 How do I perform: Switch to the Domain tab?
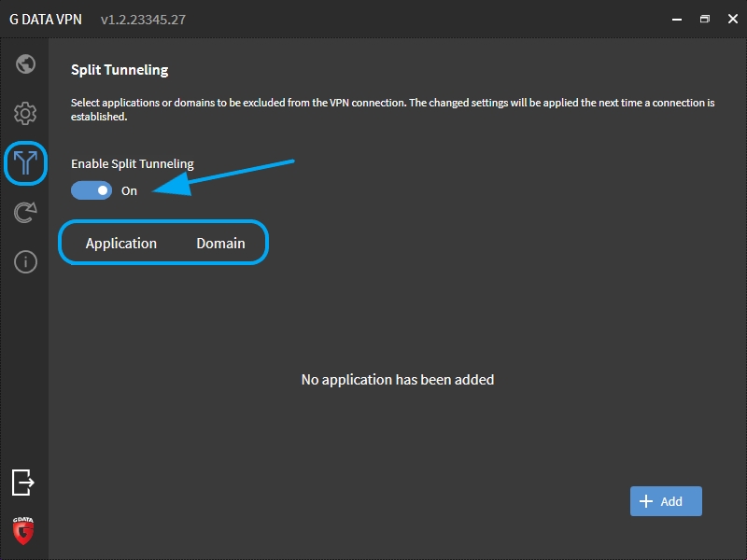click(220, 244)
